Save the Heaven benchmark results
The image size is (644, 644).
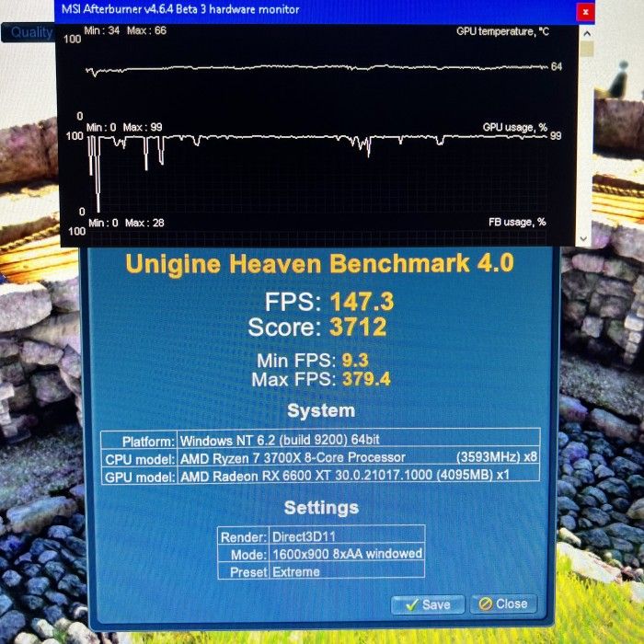[x=427, y=604]
